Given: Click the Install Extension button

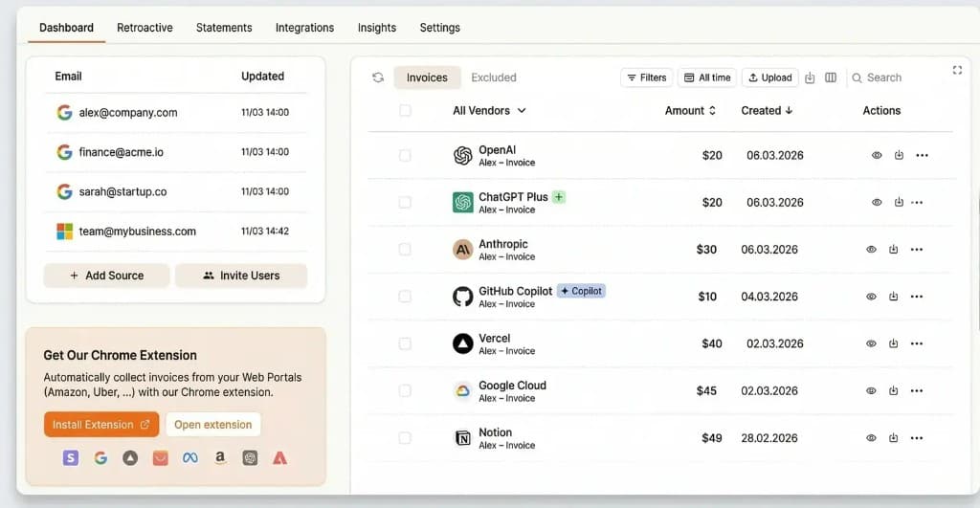Looking at the screenshot, I should pyautogui.click(x=101, y=424).
